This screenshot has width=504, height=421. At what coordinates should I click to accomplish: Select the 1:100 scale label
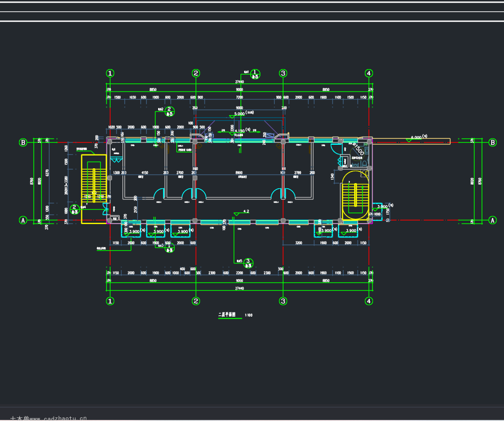click(x=249, y=315)
